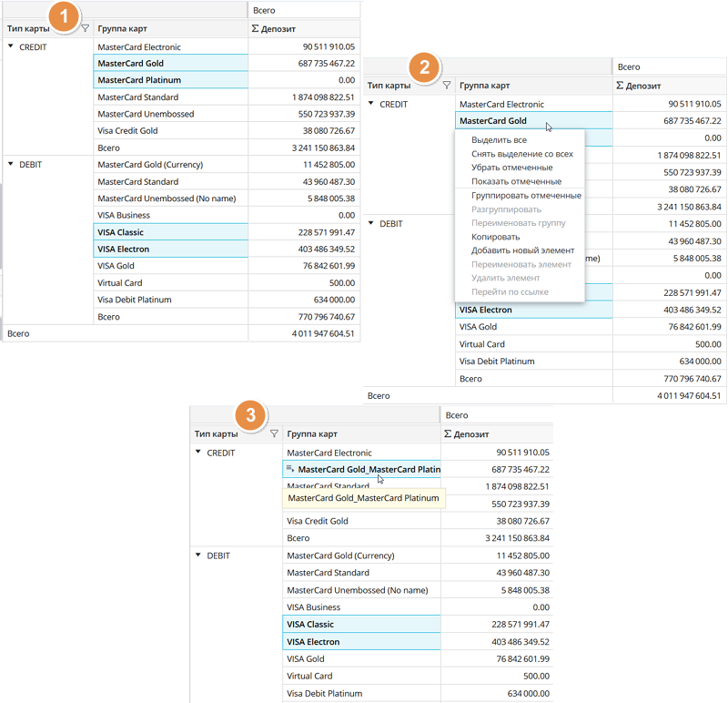Choose "Добавить новый элемент" menu entry
Screen dimensions: 728x703
[522, 250]
